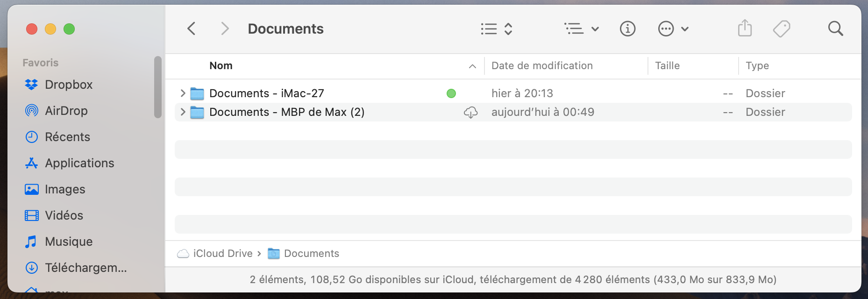Image resolution: width=868 pixels, height=299 pixels.
Task: Open the group-by options dropdown
Action: point(581,28)
